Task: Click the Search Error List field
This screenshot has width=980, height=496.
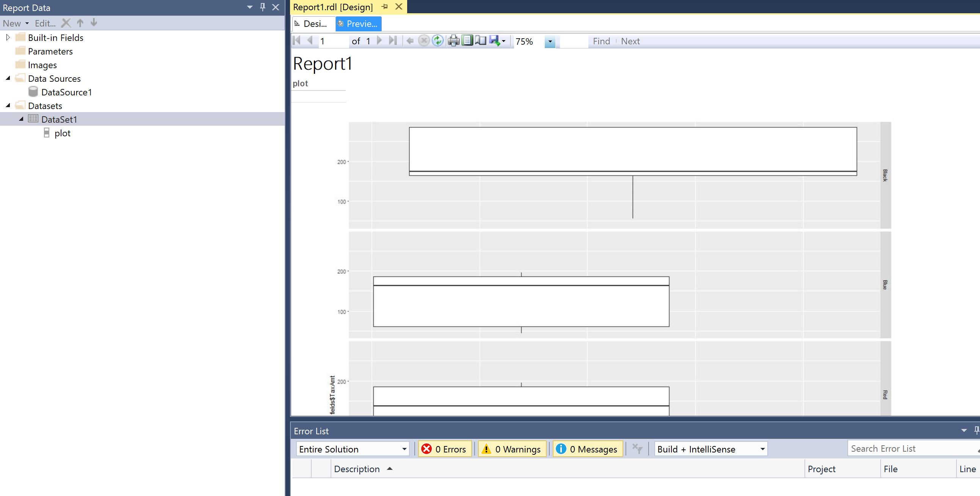Action: (x=910, y=449)
